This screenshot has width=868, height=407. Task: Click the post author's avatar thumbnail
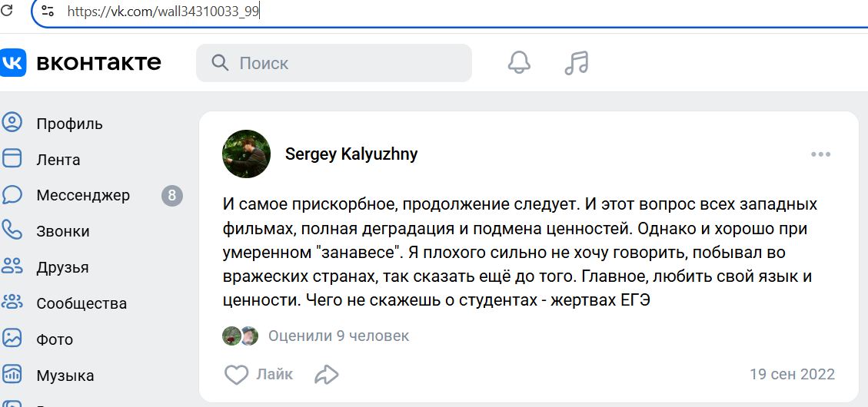click(246, 154)
